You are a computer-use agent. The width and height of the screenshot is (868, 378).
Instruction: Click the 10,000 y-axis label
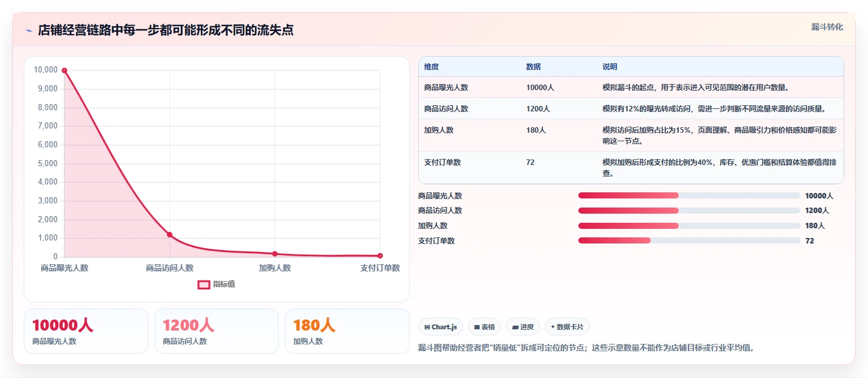tap(46, 71)
